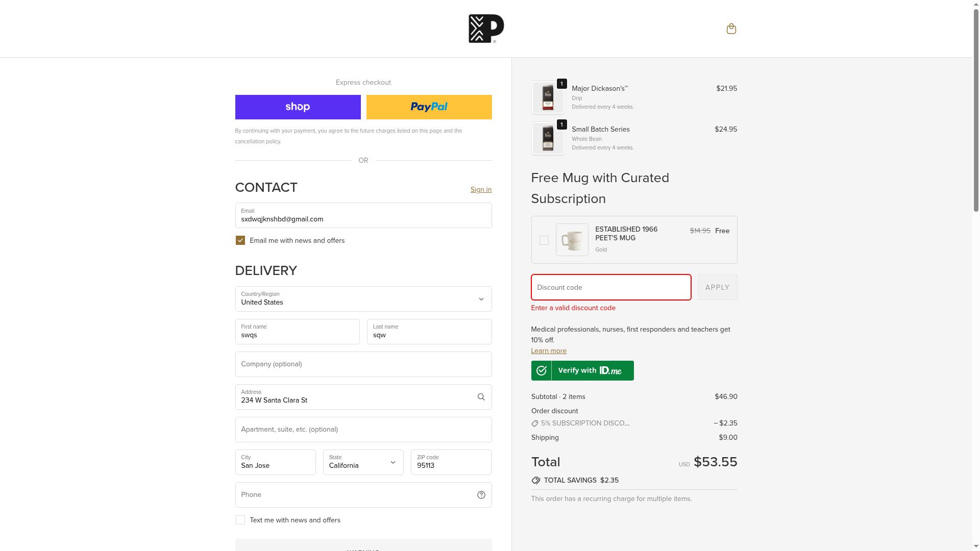Click the Sign in link
Screen dimensions: 980x551
(x=481, y=190)
